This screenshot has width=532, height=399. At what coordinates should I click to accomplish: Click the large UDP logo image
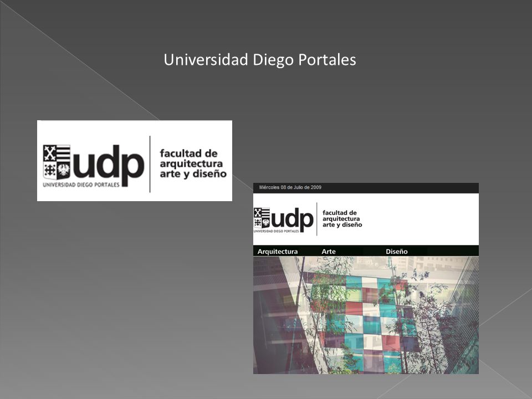(134, 161)
